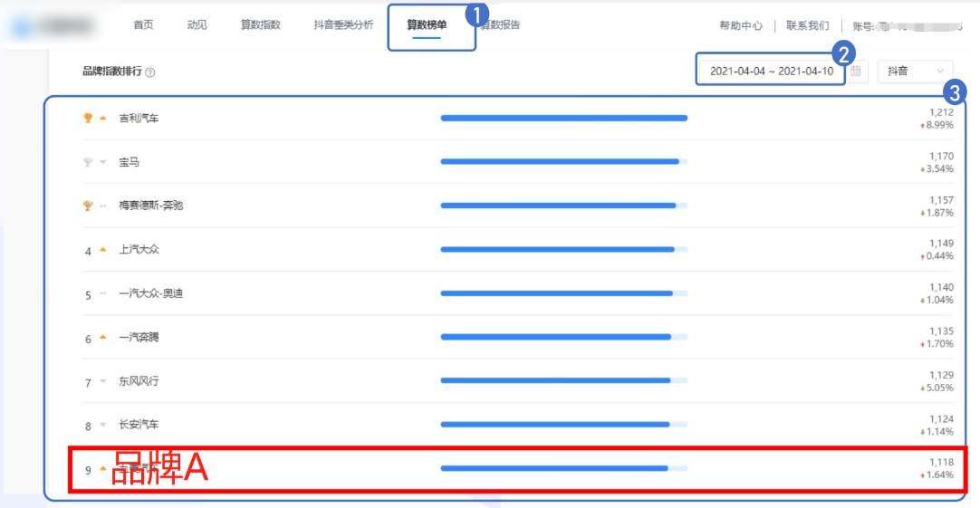Click rank number 4 for 上汽大众
Screen dimensions: 980x508
click(88, 251)
